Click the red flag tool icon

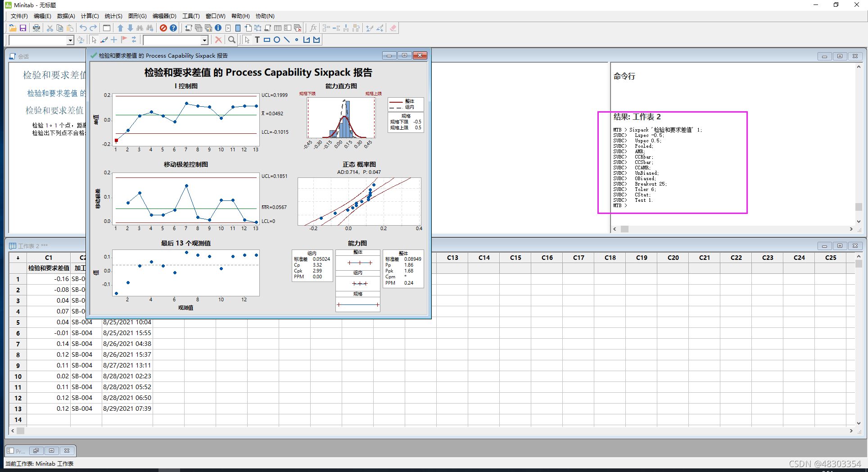coord(124,40)
